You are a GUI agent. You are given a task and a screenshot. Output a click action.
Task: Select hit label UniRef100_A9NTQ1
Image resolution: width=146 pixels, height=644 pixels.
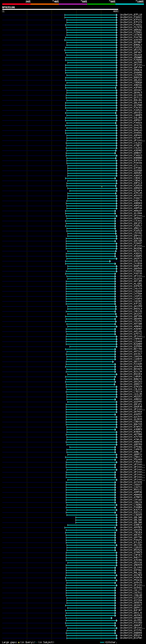[x=131, y=85]
